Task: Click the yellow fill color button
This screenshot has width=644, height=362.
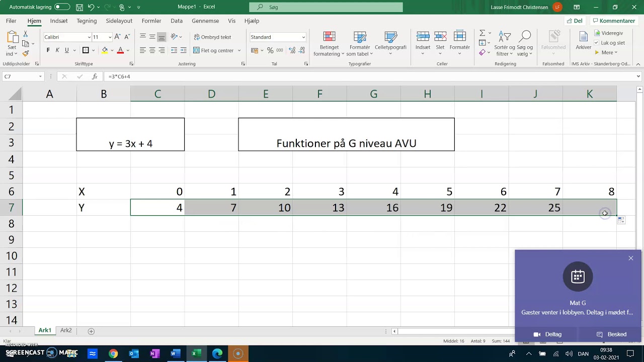Action: point(104,50)
